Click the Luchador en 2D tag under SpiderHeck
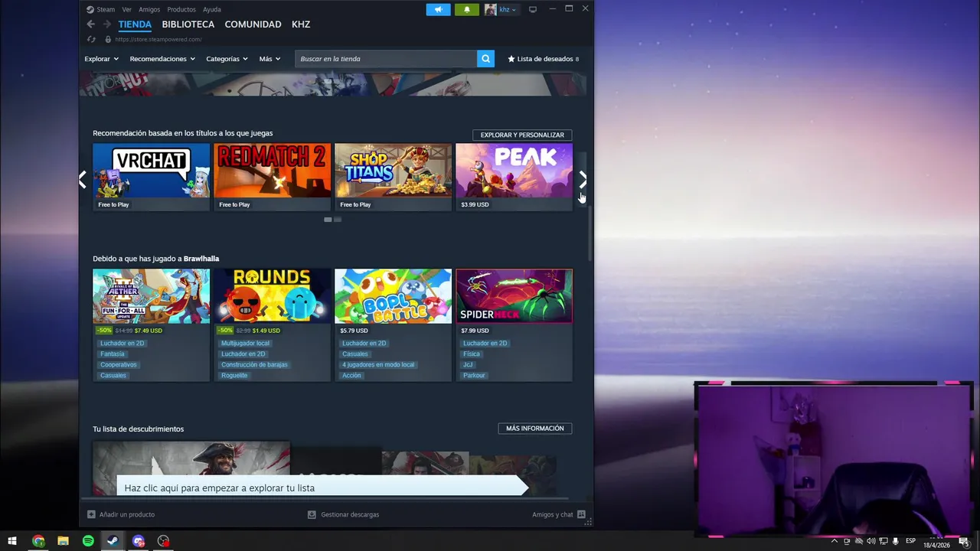This screenshot has width=980, height=551. tap(485, 344)
